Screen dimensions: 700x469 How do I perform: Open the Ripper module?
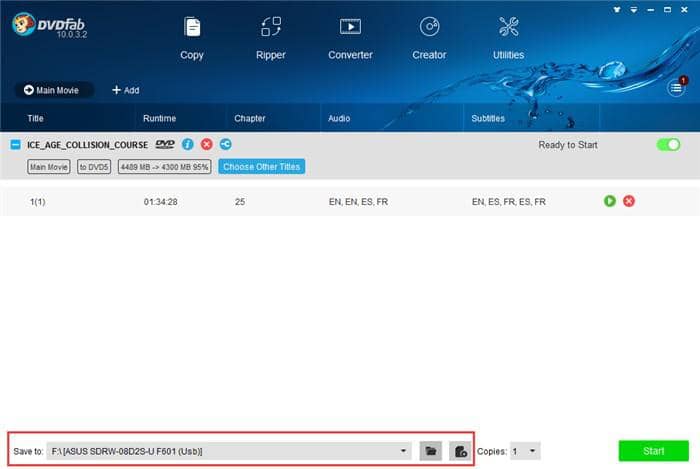271,39
